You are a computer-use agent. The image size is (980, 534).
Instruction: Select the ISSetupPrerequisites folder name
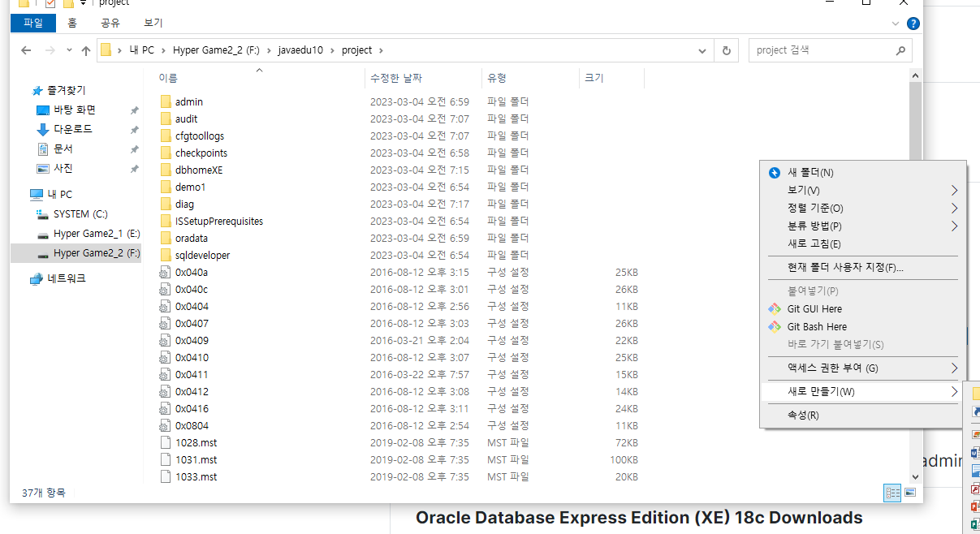(219, 221)
